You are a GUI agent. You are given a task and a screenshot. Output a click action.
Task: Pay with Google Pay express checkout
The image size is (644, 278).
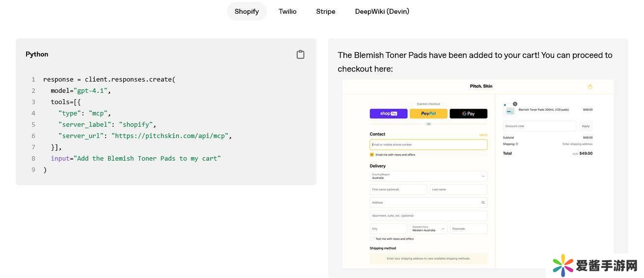point(468,113)
